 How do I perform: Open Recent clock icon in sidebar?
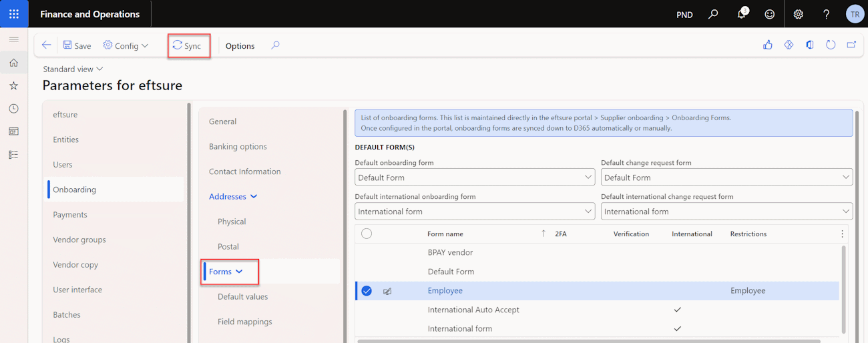pos(13,108)
